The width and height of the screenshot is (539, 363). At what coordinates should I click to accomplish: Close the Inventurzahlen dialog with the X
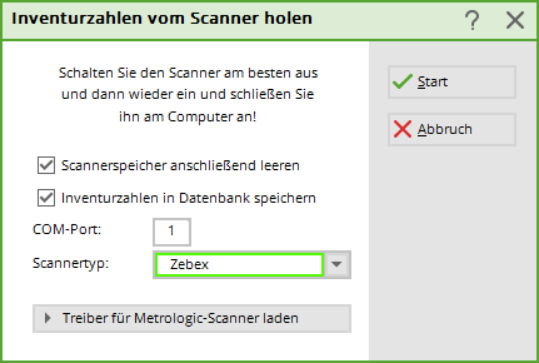click(x=515, y=20)
